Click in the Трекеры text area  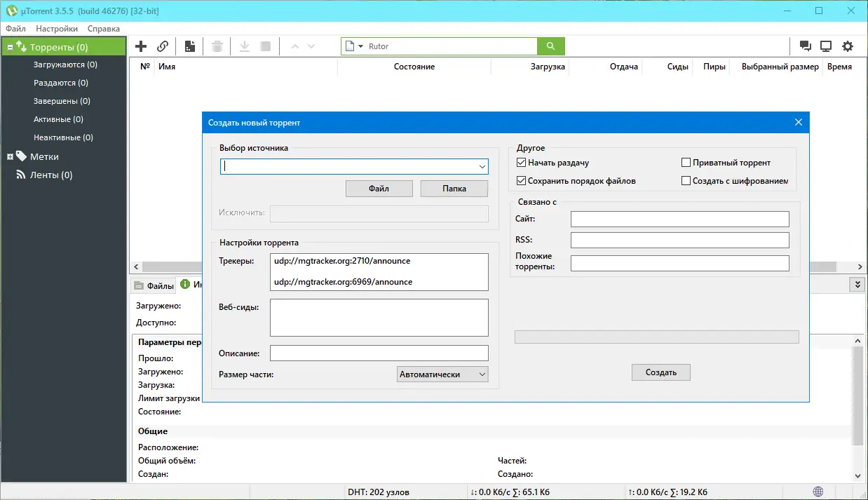[379, 272]
